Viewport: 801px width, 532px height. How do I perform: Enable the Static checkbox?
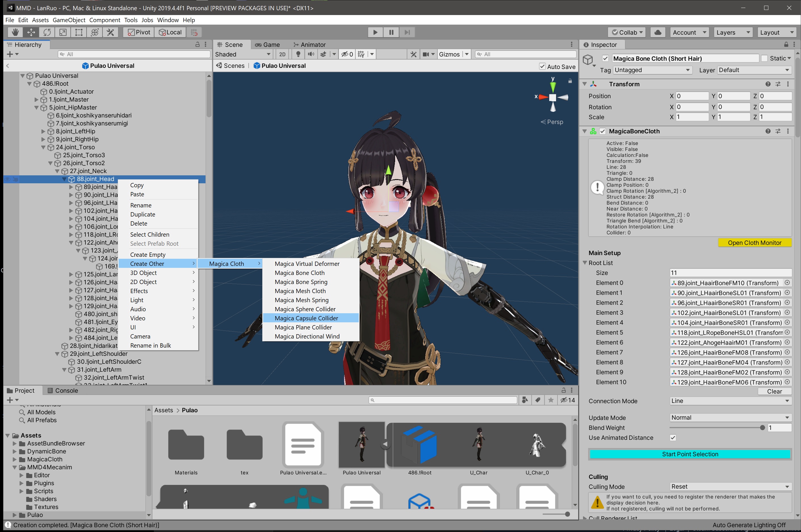click(x=764, y=58)
